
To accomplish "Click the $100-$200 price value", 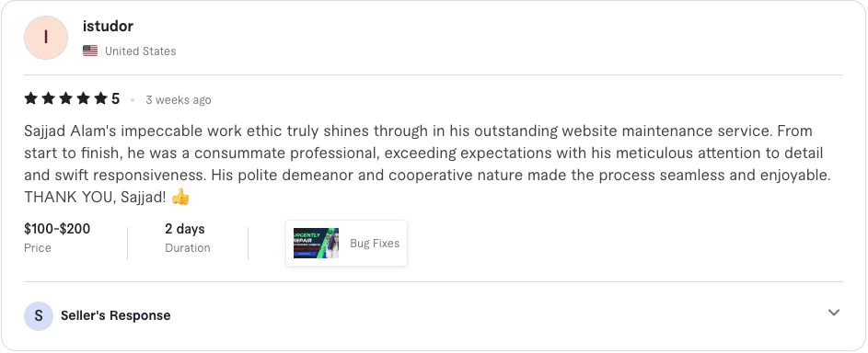I will (57, 229).
